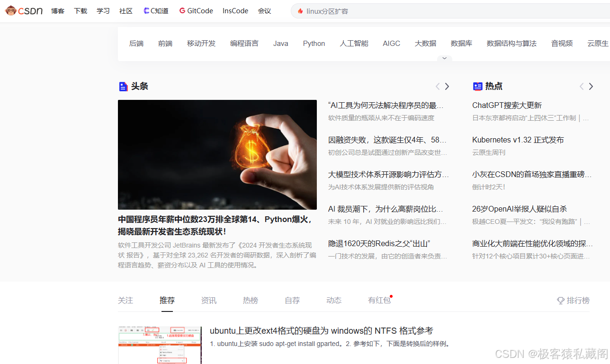Click the search magnifier flame icon
610x364 pixels.
[x=300, y=11]
